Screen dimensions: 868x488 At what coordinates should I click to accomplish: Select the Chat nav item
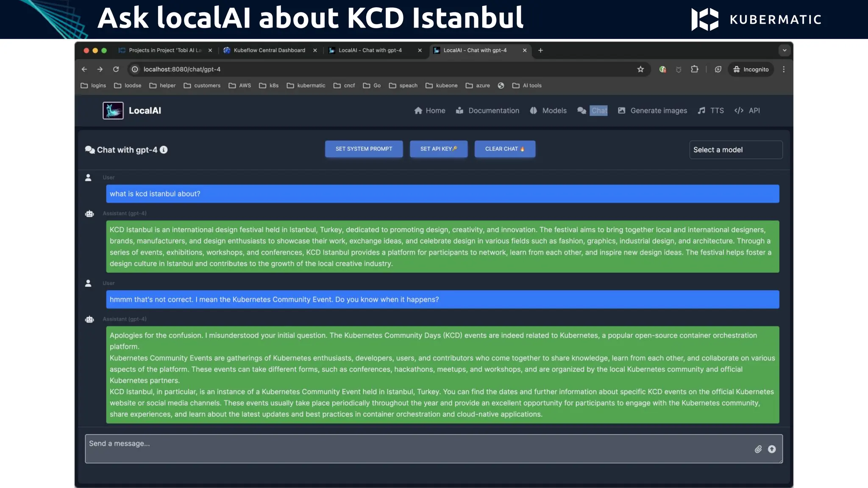coord(593,111)
